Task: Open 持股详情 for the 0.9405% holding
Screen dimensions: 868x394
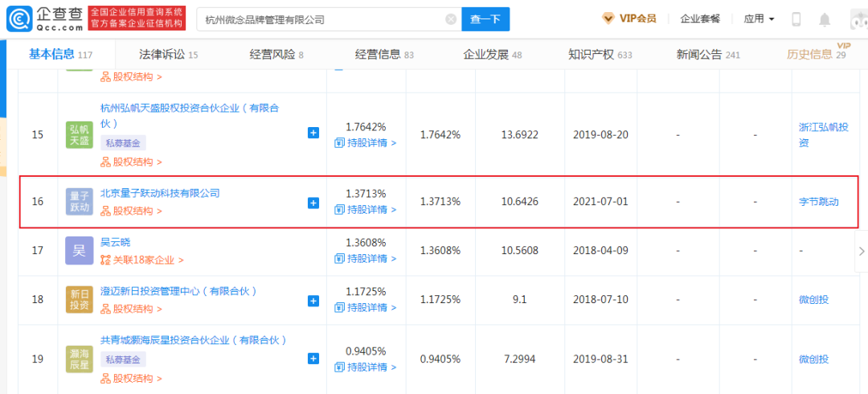Action: pos(366,367)
